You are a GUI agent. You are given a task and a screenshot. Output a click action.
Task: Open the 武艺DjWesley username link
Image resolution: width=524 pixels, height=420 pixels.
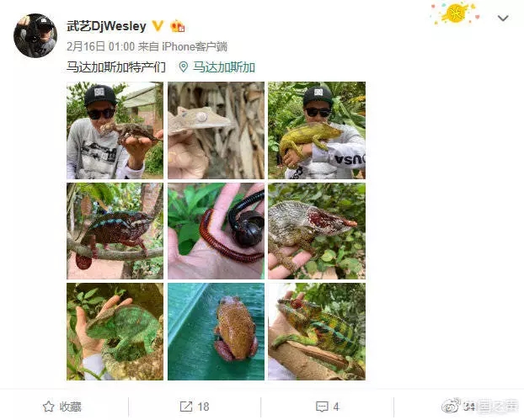click(107, 26)
